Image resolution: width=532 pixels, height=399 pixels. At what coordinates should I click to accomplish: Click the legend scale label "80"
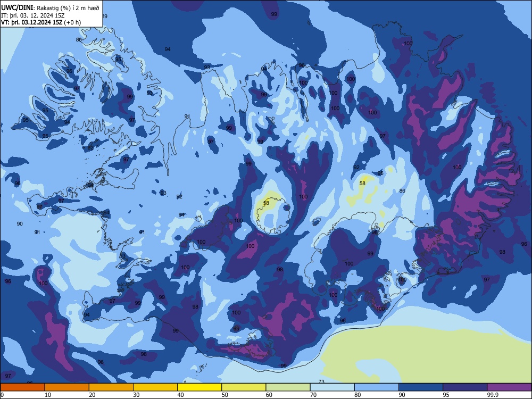(358, 395)
